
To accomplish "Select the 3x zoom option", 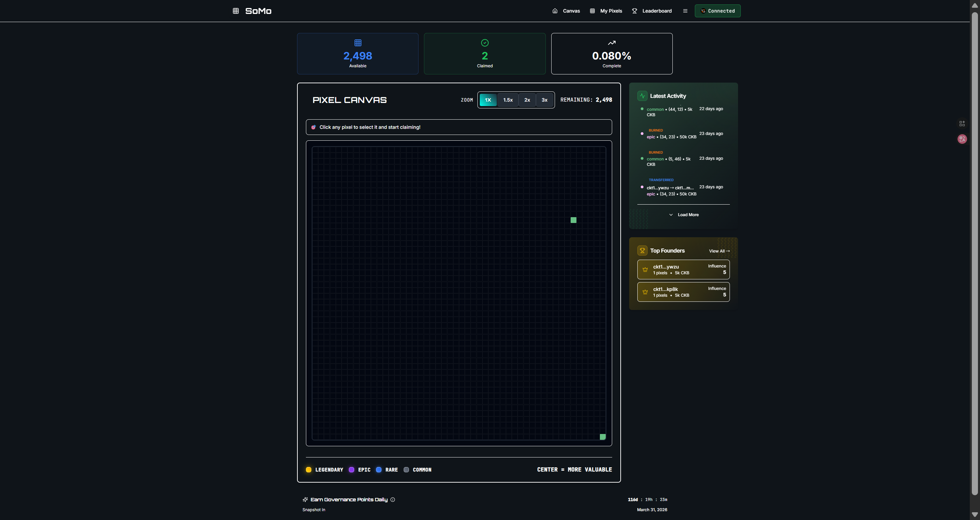I will tap(544, 100).
